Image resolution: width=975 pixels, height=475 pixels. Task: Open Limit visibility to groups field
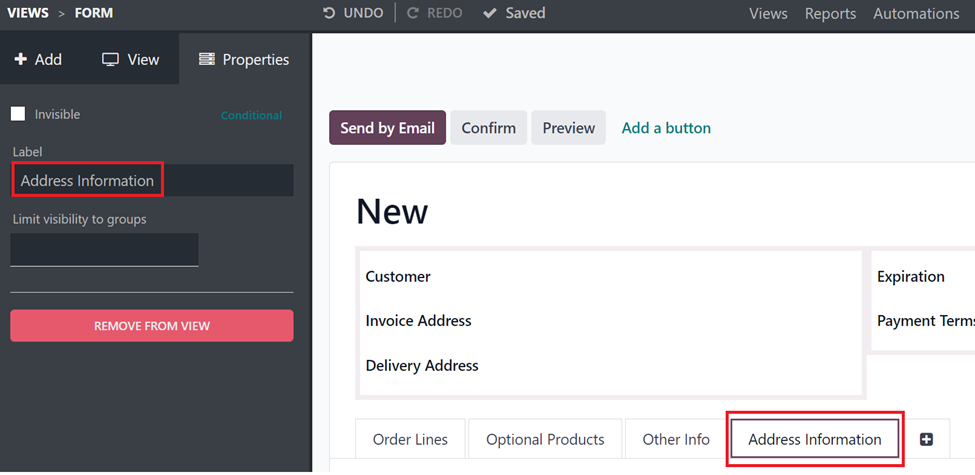104,250
